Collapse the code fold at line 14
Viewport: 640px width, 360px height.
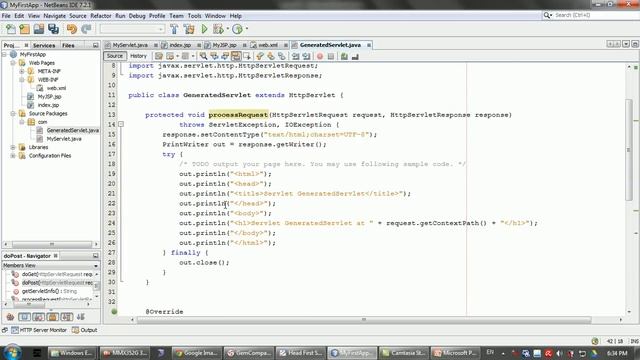(x=121, y=124)
